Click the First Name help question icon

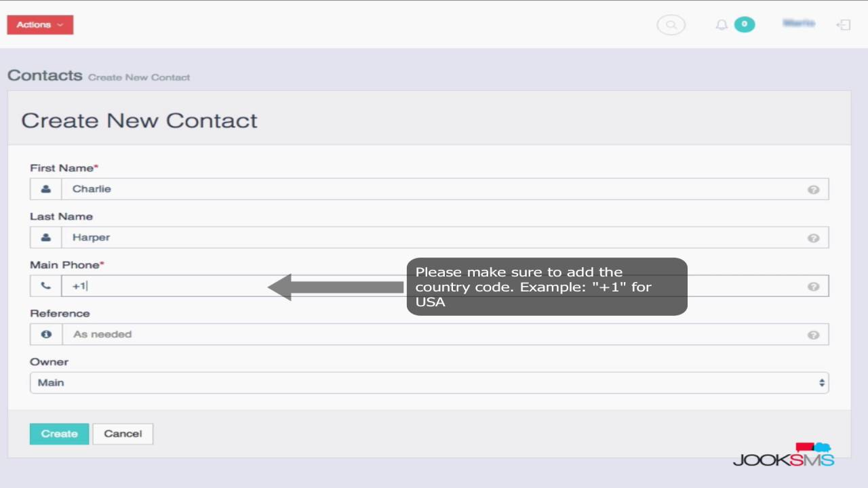pos(813,190)
